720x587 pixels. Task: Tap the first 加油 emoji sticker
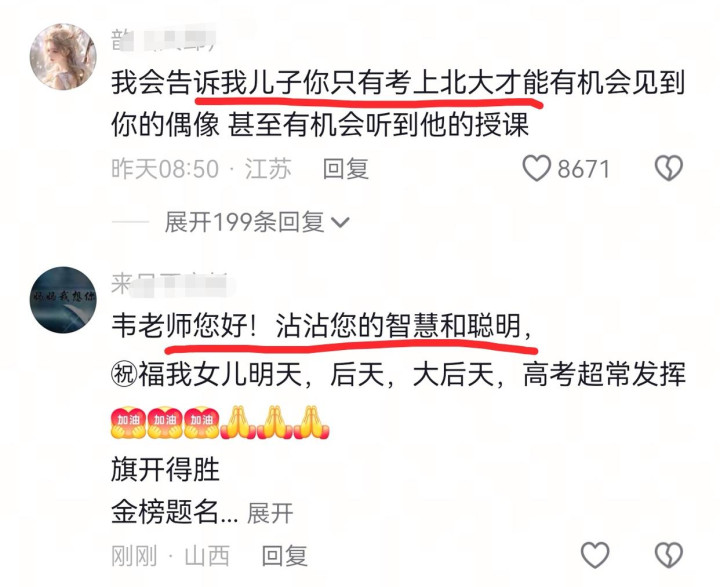click(129, 422)
